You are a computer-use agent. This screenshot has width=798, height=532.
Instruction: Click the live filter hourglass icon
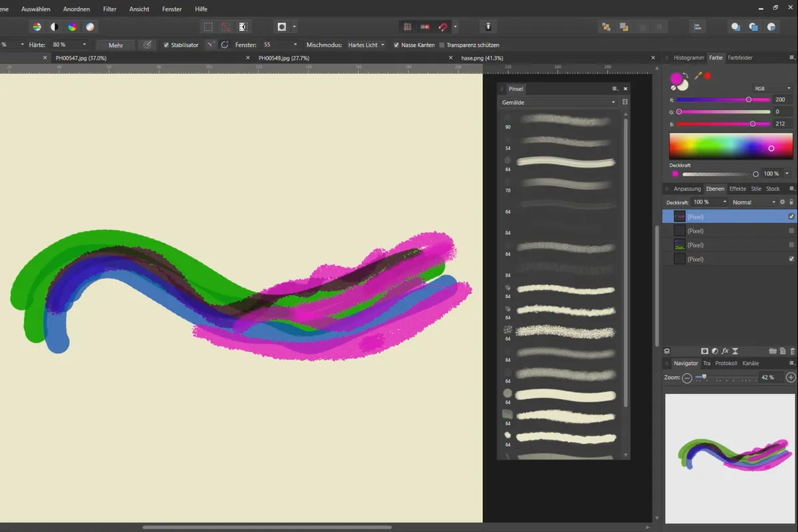pos(735,350)
